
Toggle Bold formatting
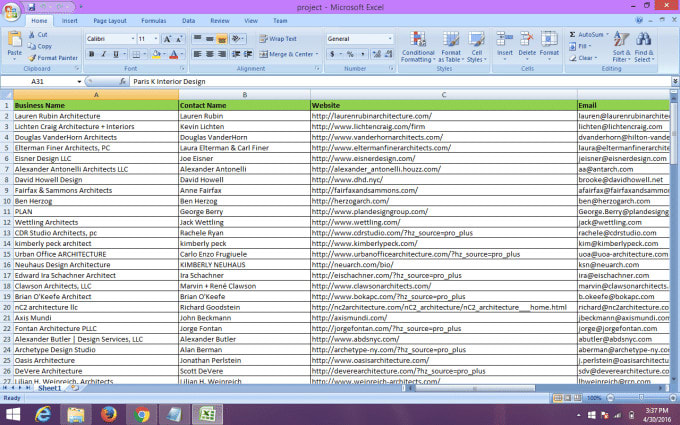tap(92, 54)
